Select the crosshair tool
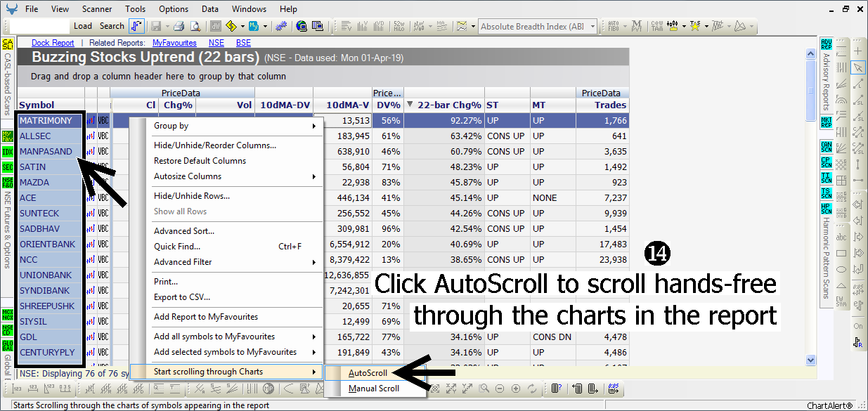Screen dimensions: 868x411 (858, 51)
